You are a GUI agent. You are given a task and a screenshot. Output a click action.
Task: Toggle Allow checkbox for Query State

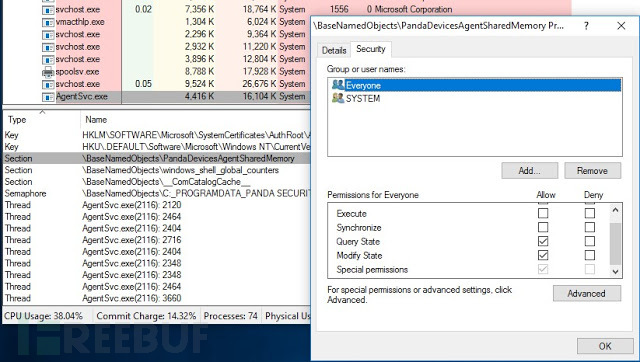(x=543, y=241)
